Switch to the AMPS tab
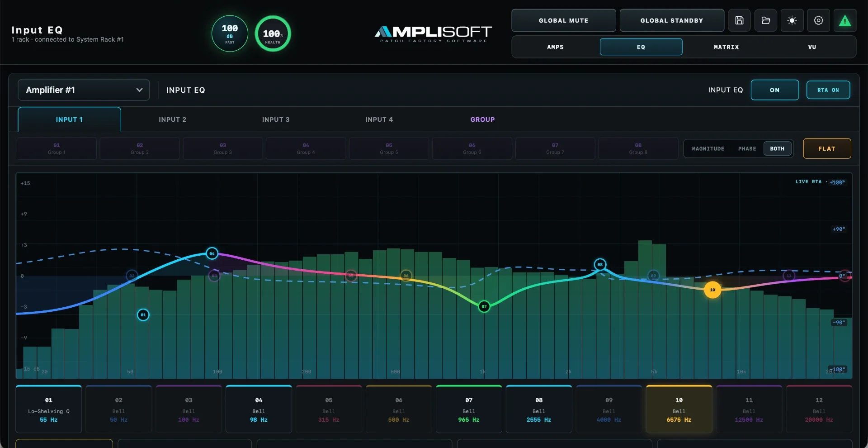 555,47
